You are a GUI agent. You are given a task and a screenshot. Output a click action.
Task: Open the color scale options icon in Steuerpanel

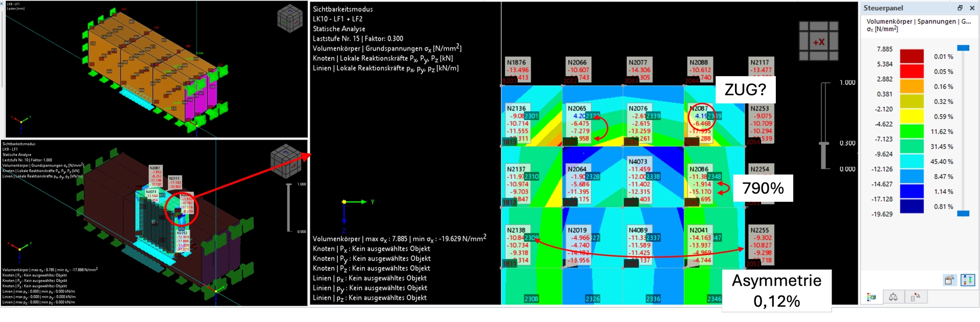(x=949, y=280)
